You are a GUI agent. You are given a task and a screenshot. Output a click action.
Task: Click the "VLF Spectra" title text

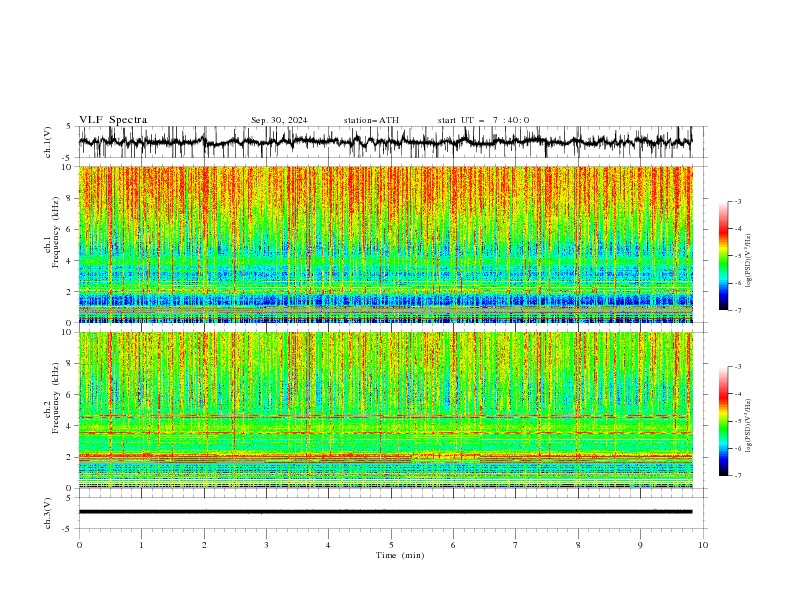click(x=113, y=120)
